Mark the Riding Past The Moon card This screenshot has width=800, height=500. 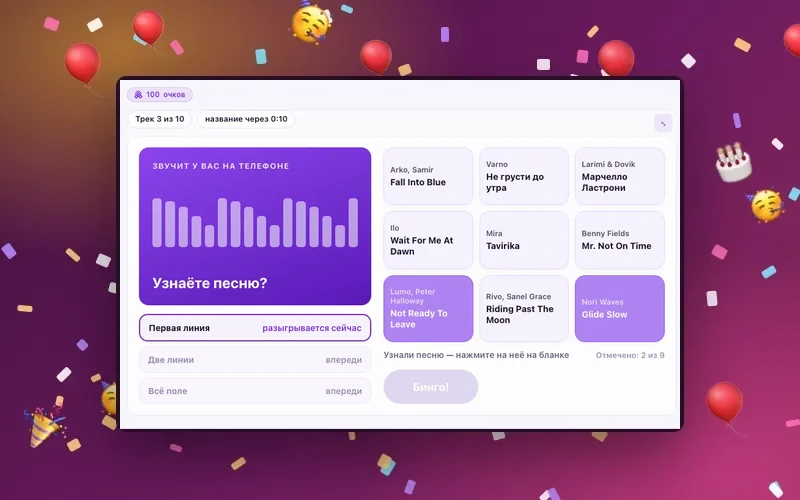pyautogui.click(x=524, y=308)
